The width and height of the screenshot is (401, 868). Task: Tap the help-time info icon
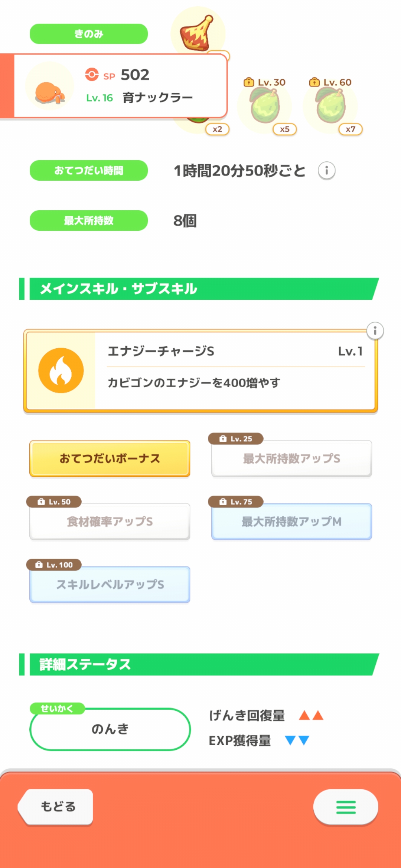coord(327,171)
